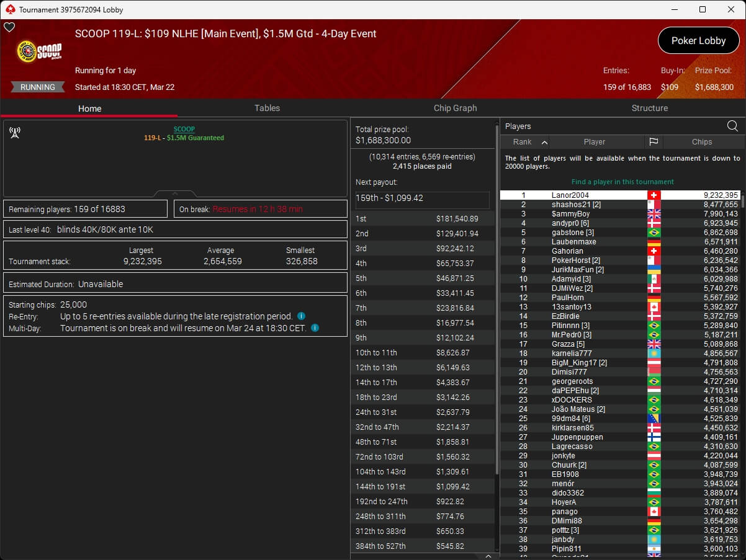Screen dimensions: 746x560
Task: Open the green SCOOP link
Action: (x=184, y=129)
